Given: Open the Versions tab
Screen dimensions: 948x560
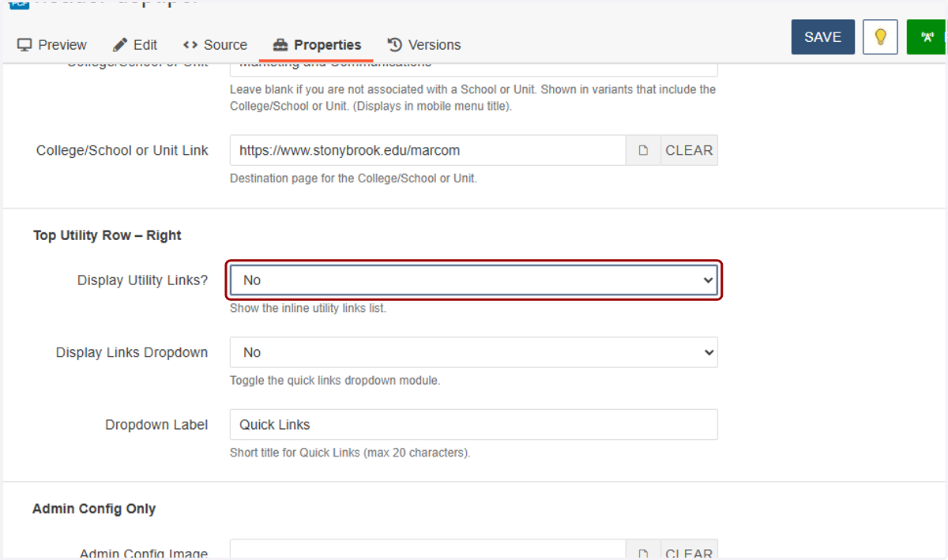Looking at the screenshot, I should [424, 45].
